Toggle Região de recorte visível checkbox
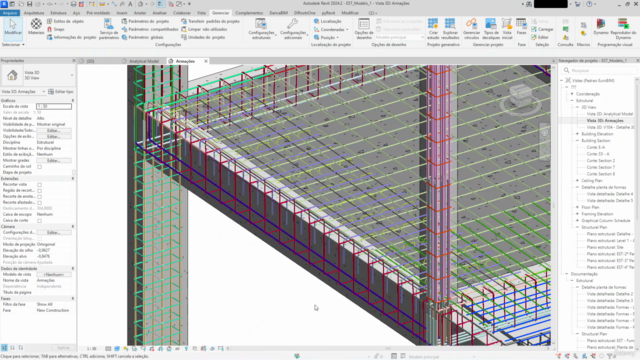The height and width of the screenshot is (360, 640). coord(40,191)
